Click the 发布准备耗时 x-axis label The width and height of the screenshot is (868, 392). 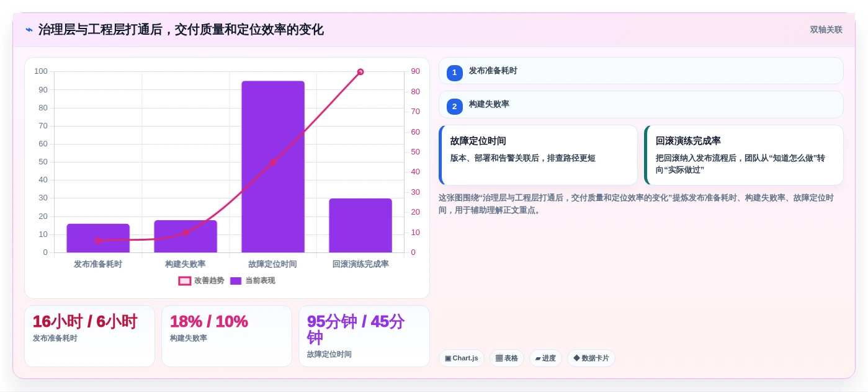(98, 264)
